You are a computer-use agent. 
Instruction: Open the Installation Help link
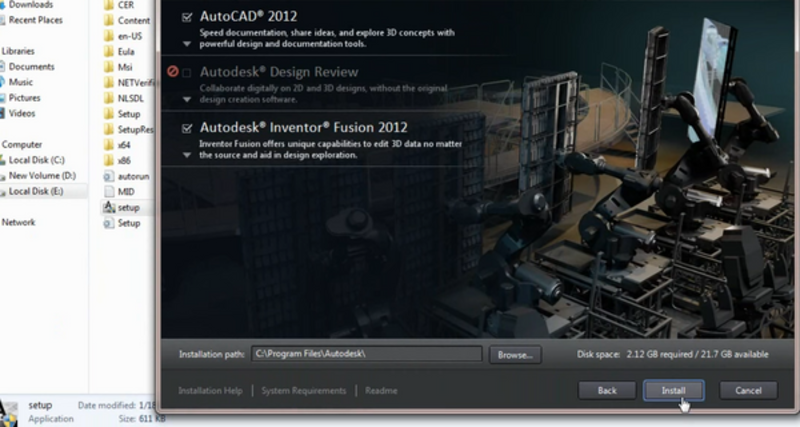click(210, 391)
